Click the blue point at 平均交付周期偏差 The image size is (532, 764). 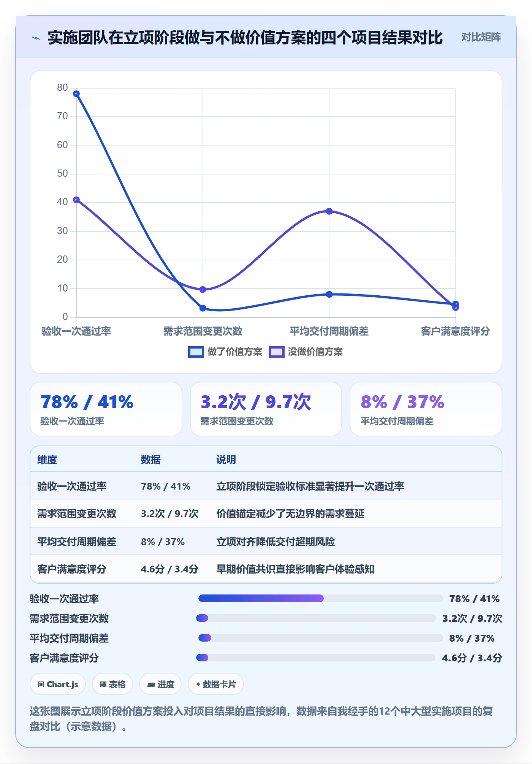(x=329, y=294)
